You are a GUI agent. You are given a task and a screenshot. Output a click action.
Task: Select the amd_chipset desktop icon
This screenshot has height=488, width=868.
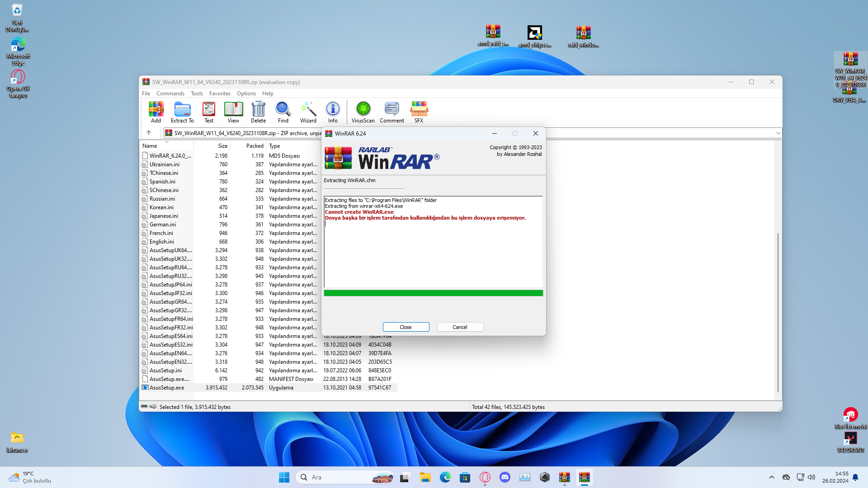[535, 36]
